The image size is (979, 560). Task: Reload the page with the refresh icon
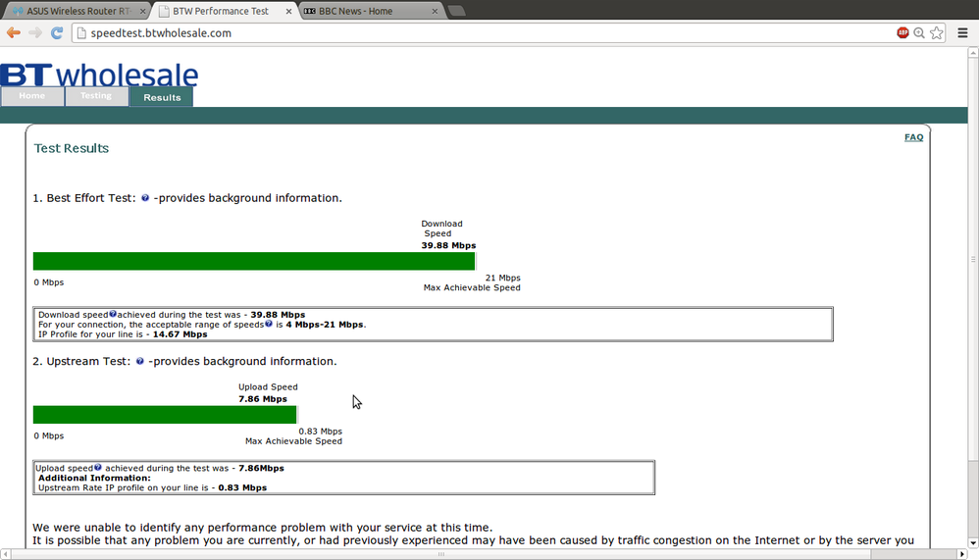pyautogui.click(x=57, y=33)
